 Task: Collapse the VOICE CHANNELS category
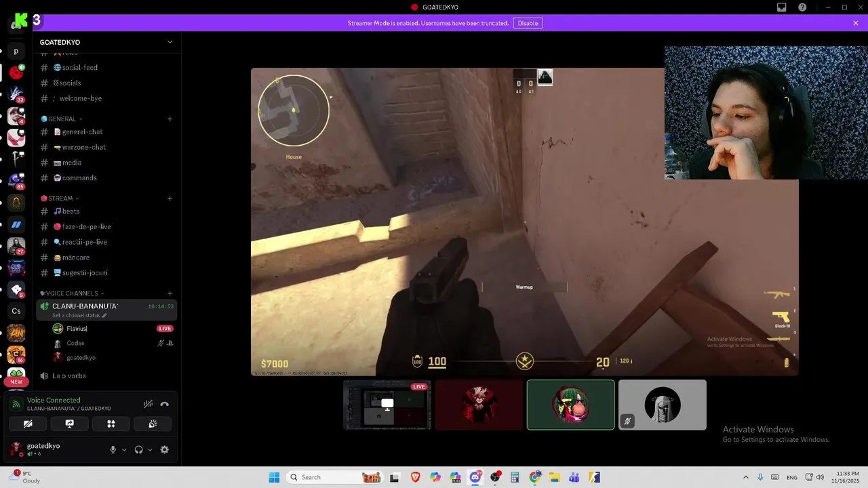point(72,293)
